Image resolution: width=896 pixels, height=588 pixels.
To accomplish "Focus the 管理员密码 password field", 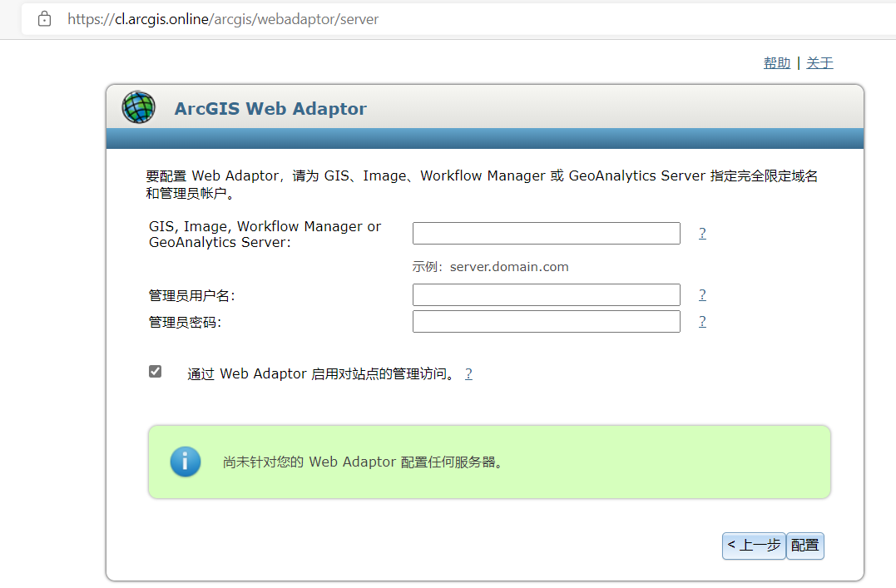I will [x=546, y=321].
